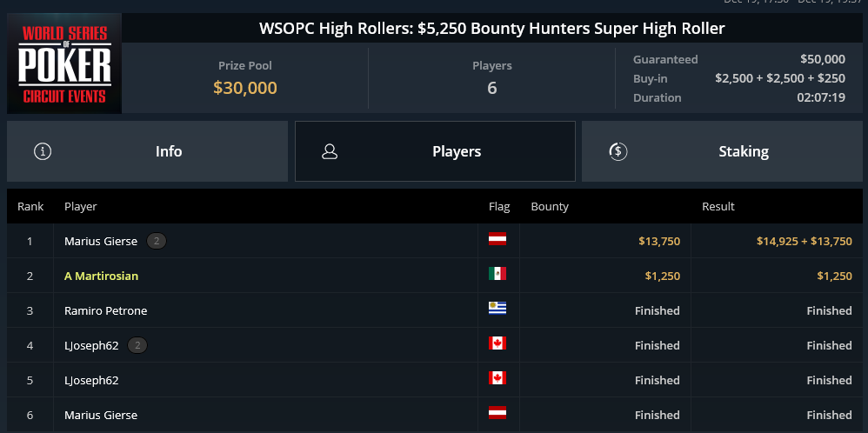The height and width of the screenshot is (433, 868).
Task: Switch to the Info tab
Action: [147, 151]
